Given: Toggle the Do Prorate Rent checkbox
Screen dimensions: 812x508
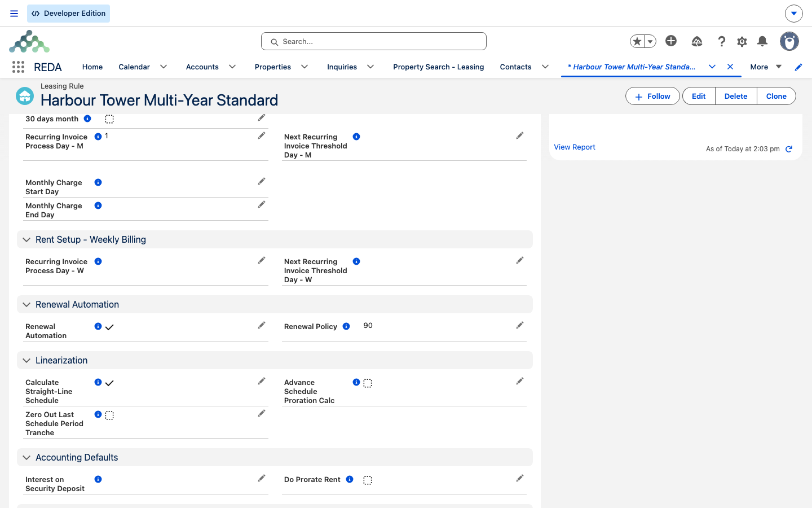Looking at the screenshot, I should click(368, 480).
